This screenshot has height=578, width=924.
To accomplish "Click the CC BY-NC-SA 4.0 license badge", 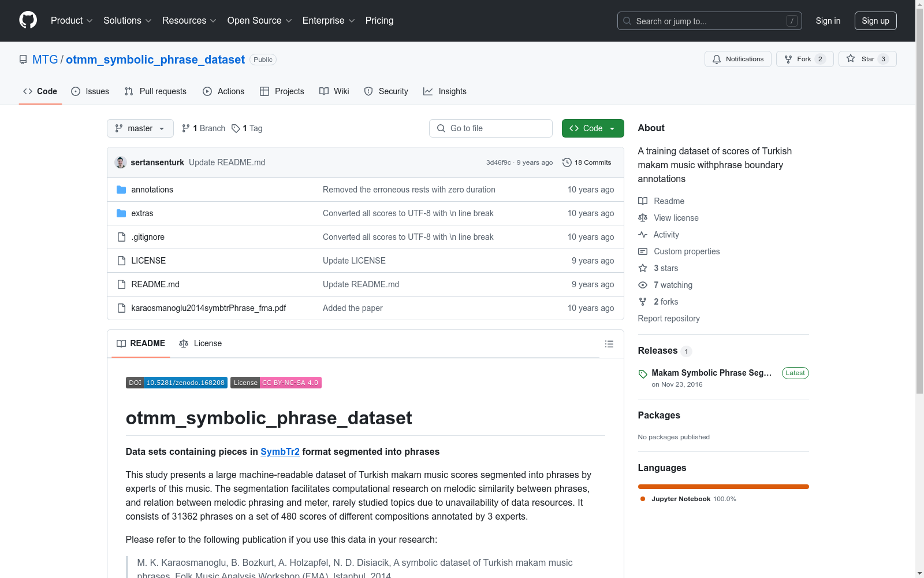I will tap(276, 383).
